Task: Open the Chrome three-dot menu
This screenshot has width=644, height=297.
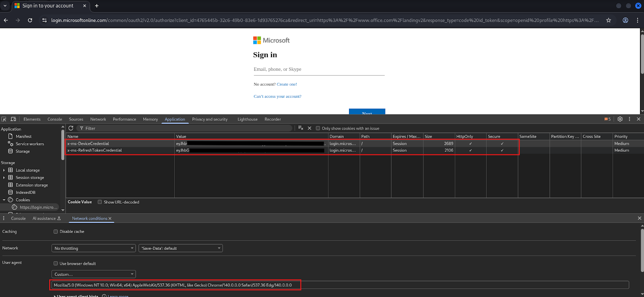Action: (x=638, y=20)
